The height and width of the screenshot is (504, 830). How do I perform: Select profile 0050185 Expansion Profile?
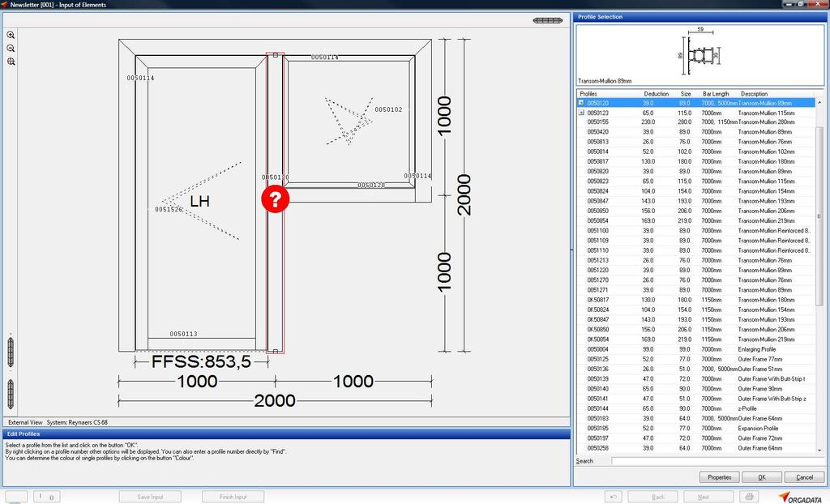coord(696,429)
